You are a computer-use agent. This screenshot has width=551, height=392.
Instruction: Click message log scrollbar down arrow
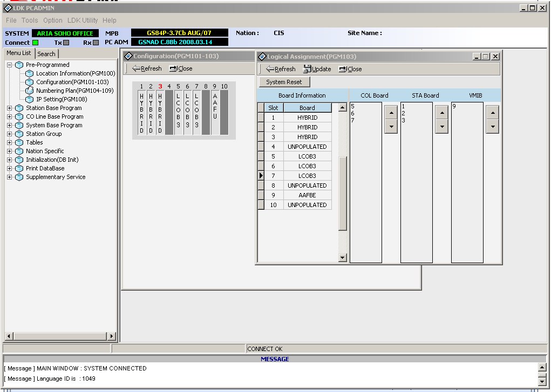pos(542,381)
